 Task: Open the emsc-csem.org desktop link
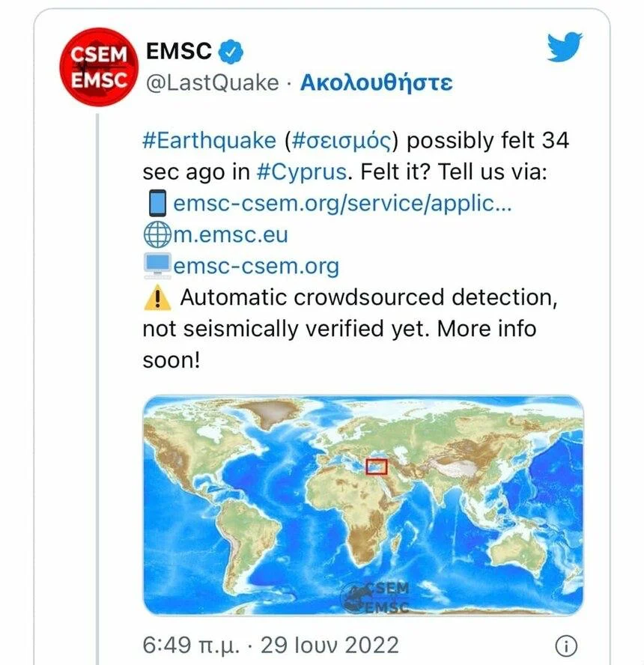click(x=256, y=266)
